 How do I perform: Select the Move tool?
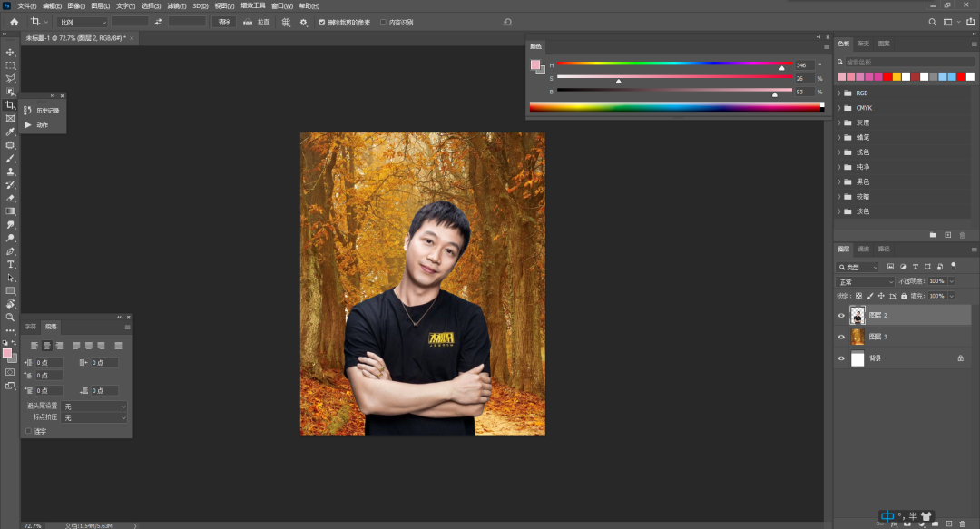coord(11,52)
